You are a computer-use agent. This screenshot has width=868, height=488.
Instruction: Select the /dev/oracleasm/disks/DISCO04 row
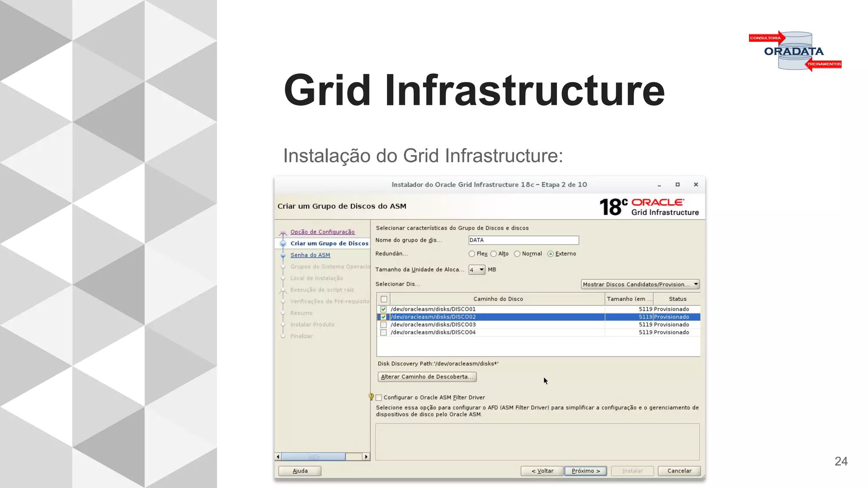pos(538,333)
